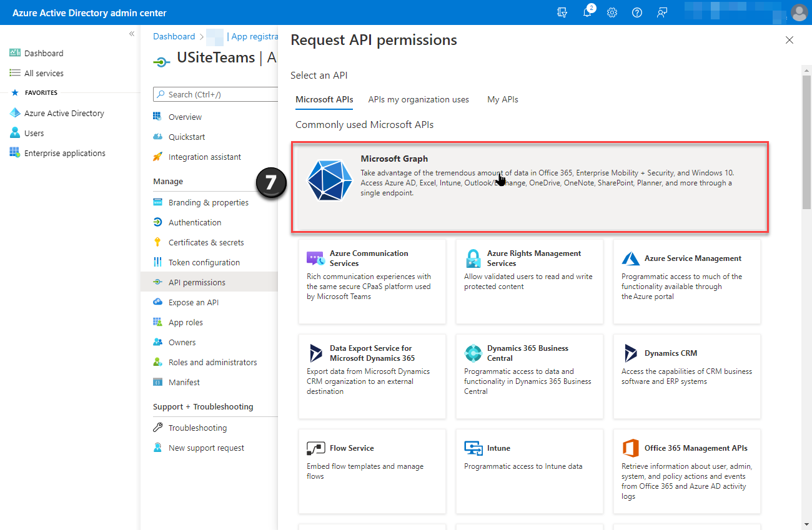The image size is (812, 530).
Task: Choose the Flow Service card
Action: (372, 471)
